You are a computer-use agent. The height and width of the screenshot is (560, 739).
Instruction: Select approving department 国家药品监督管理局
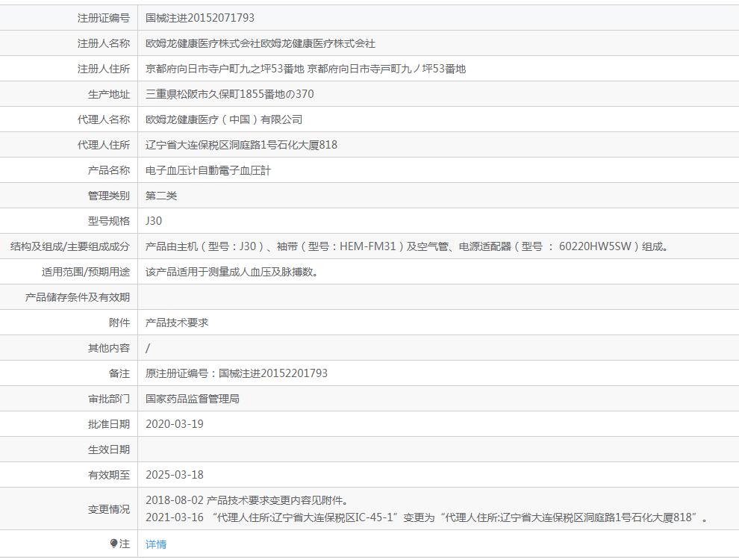[x=193, y=399]
